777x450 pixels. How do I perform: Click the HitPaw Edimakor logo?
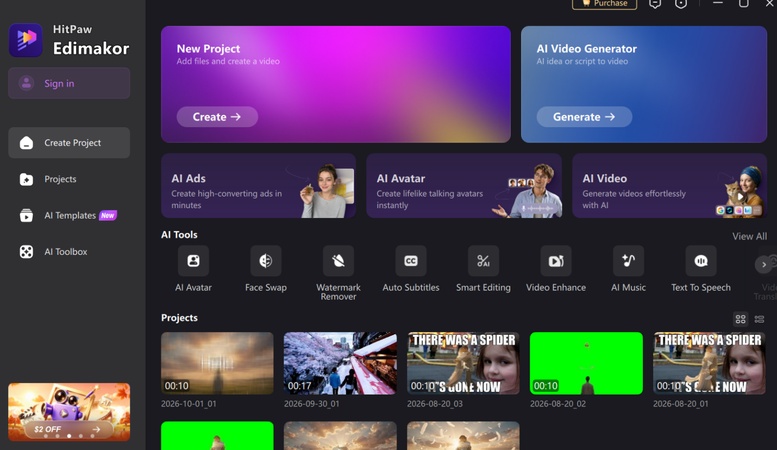click(26, 40)
